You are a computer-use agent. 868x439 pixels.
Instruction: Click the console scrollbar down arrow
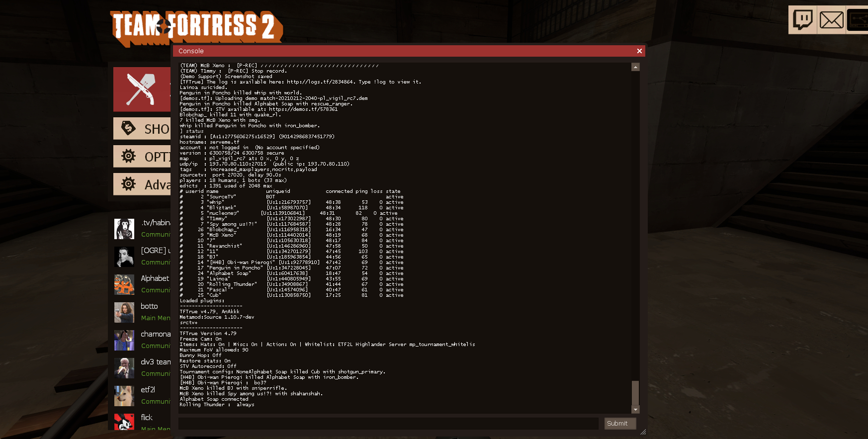point(635,410)
